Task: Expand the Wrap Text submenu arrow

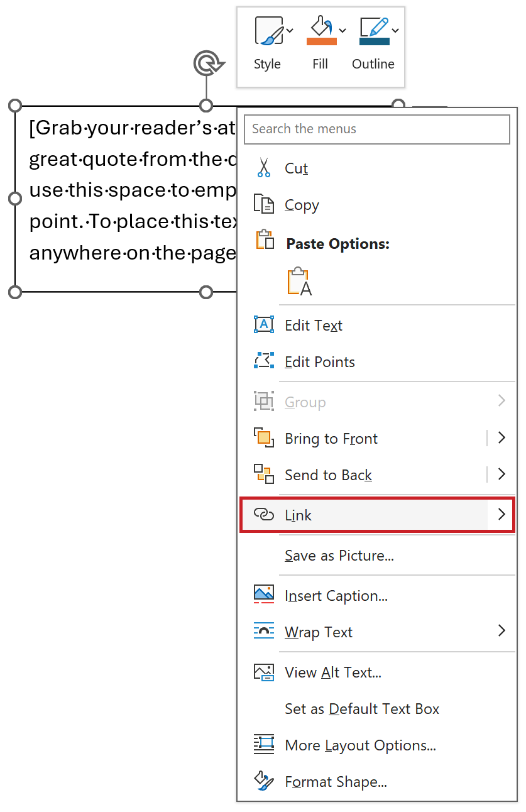Action: (501, 631)
